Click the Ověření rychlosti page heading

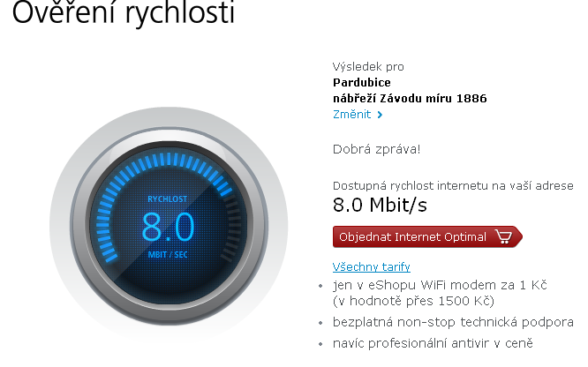coord(124,14)
